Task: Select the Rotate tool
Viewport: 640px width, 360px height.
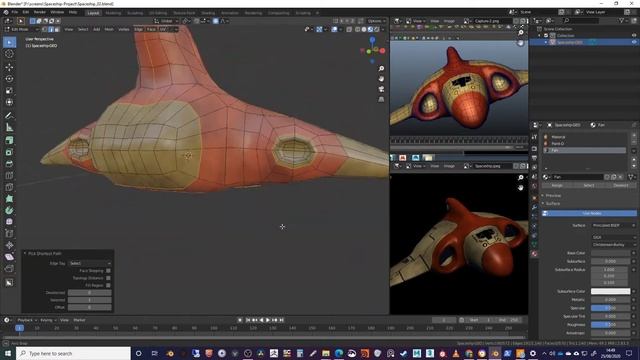Action: click(9, 79)
